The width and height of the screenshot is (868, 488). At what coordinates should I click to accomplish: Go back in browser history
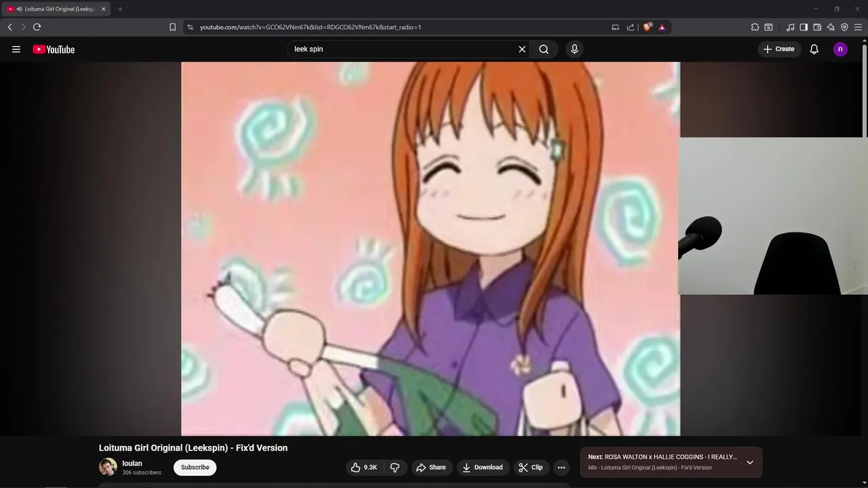[x=9, y=27]
